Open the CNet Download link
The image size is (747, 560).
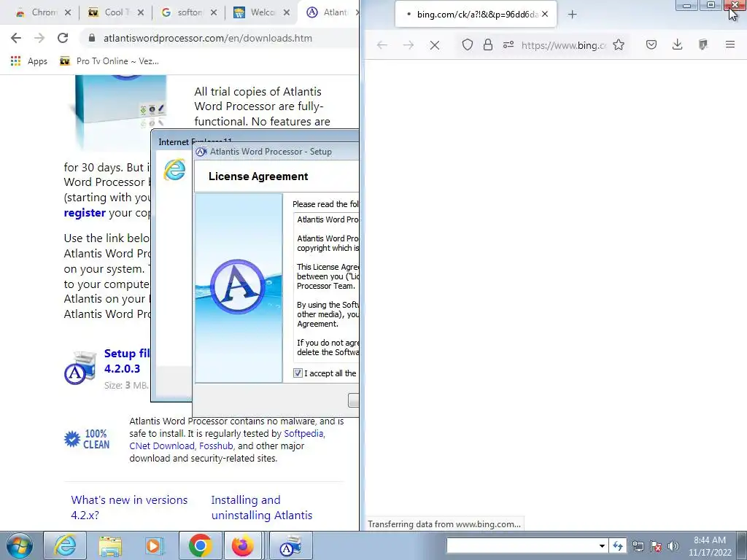click(x=162, y=446)
